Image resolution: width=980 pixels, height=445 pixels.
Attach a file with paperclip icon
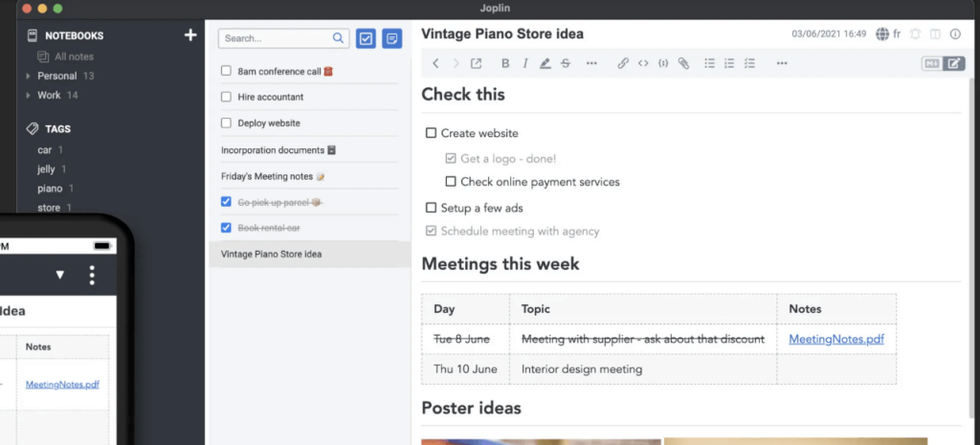click(x=683, y=63)
